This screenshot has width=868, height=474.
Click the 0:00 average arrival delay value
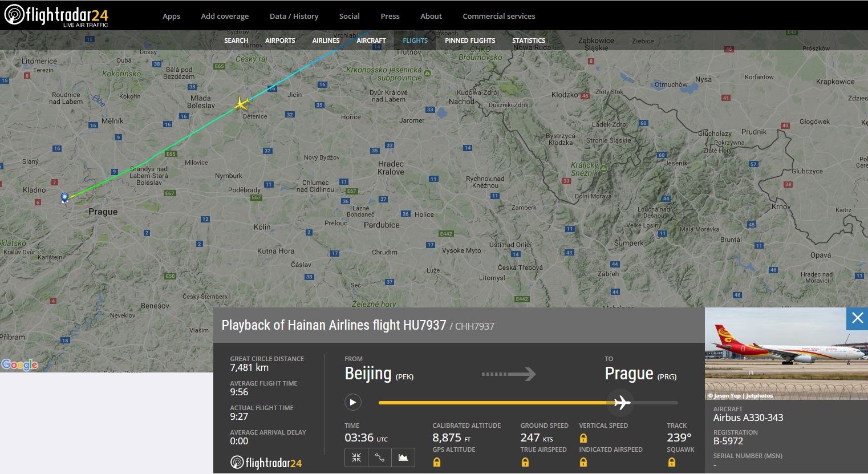pos(239,441)
